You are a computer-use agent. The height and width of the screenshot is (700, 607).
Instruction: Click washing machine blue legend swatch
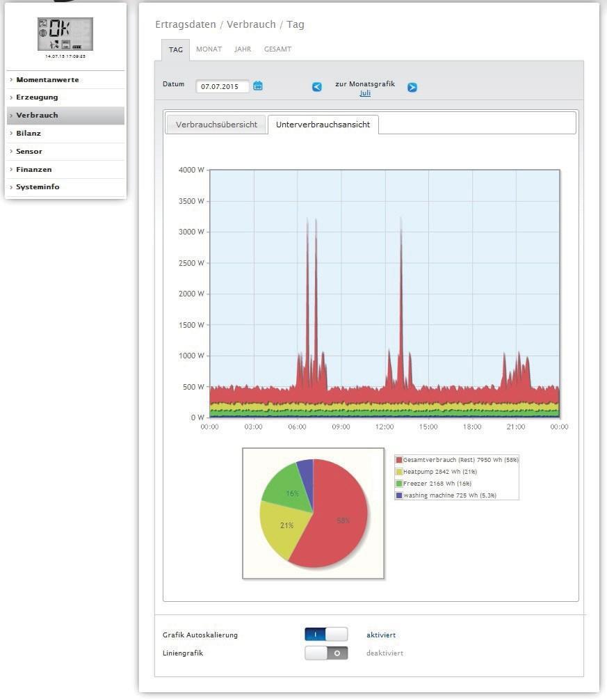pos(399,495)
